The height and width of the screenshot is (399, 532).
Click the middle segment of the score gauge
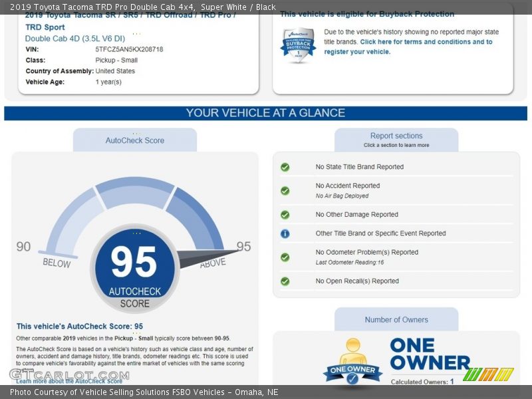pyautogui.click(x=135, y=192)
